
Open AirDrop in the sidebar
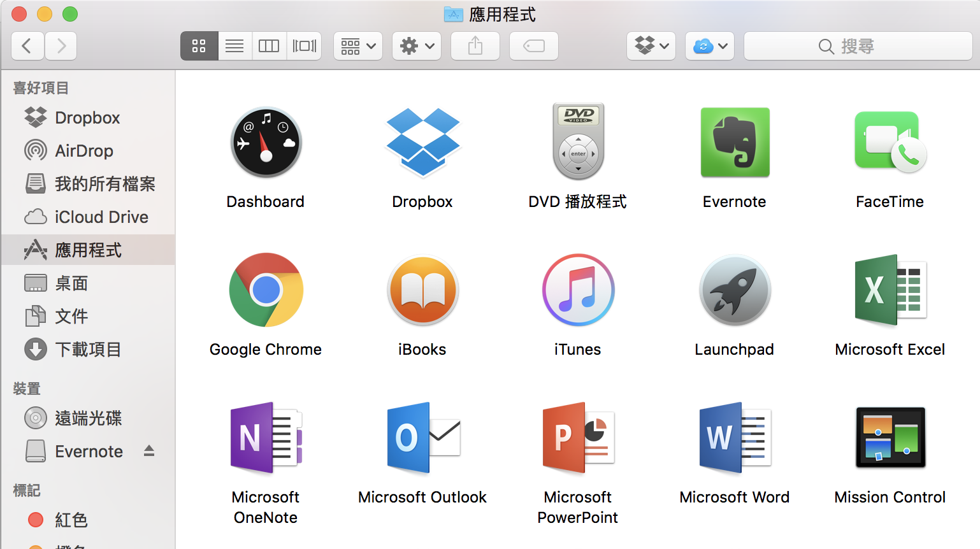point(88,150)
